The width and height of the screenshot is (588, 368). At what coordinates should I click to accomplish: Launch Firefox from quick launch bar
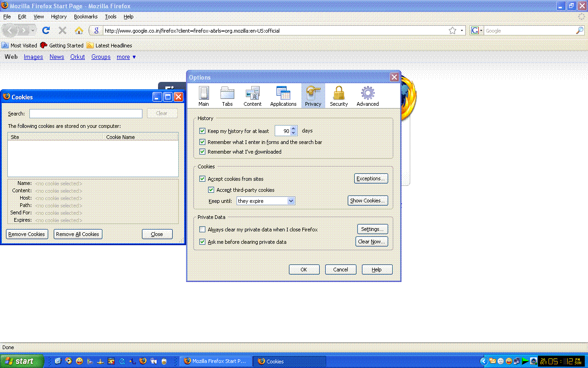coord(143,361)
